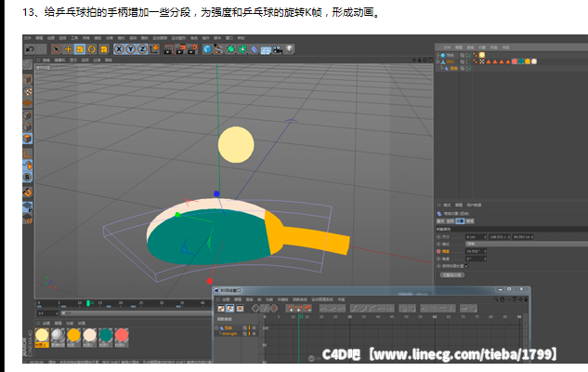Select Texture mode checkered icon
Screen dimensions: 588x372
(27, 91)
